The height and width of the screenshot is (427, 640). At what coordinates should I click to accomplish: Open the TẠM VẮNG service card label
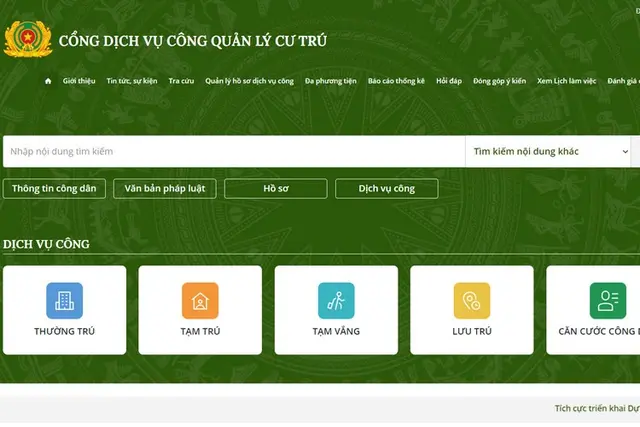point(336,331)
